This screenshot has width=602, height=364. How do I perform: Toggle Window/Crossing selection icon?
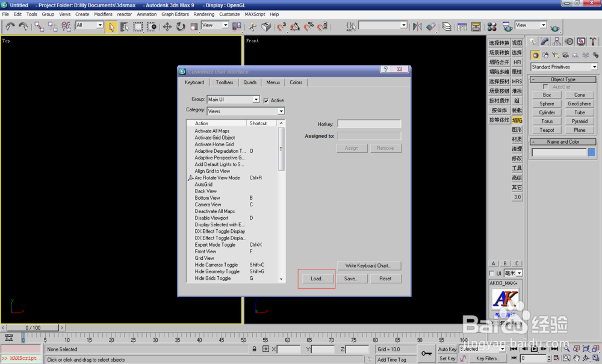coord(152,26)
